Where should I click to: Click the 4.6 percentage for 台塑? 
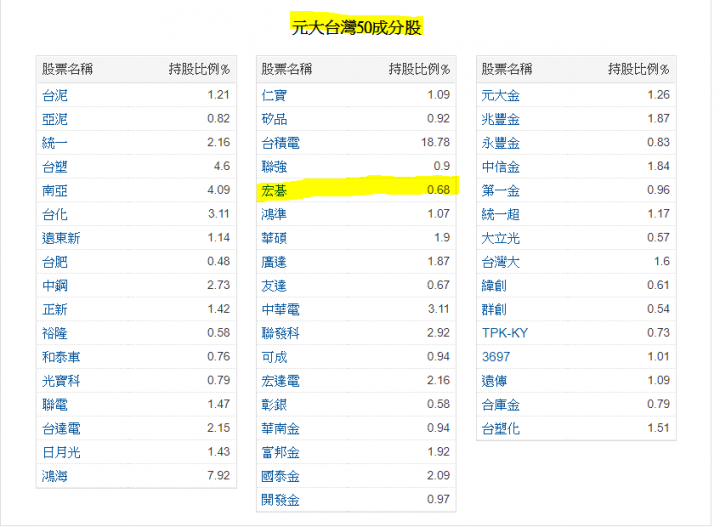coord(222,166)
